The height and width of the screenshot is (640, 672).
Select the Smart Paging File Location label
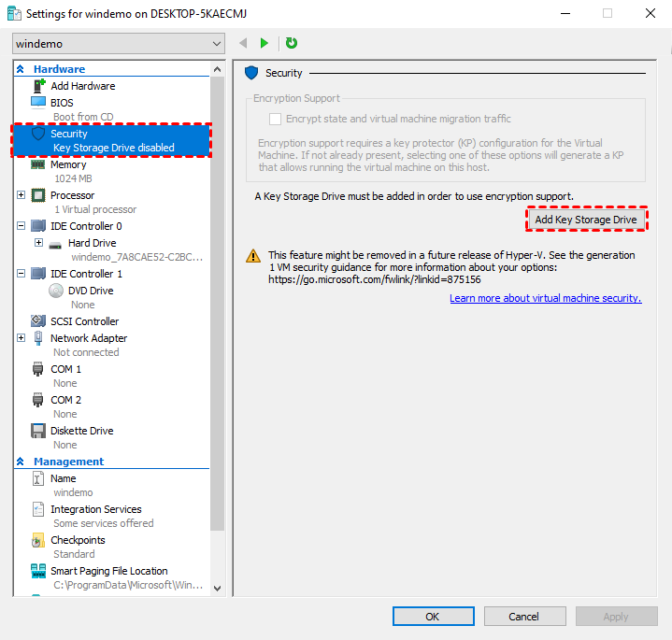click(x=108, y=571)
